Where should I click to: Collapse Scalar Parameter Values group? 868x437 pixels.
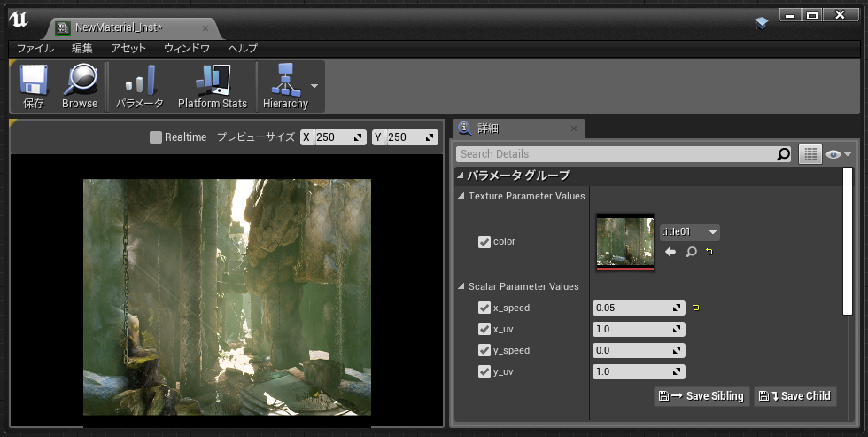tap(461, 286)
